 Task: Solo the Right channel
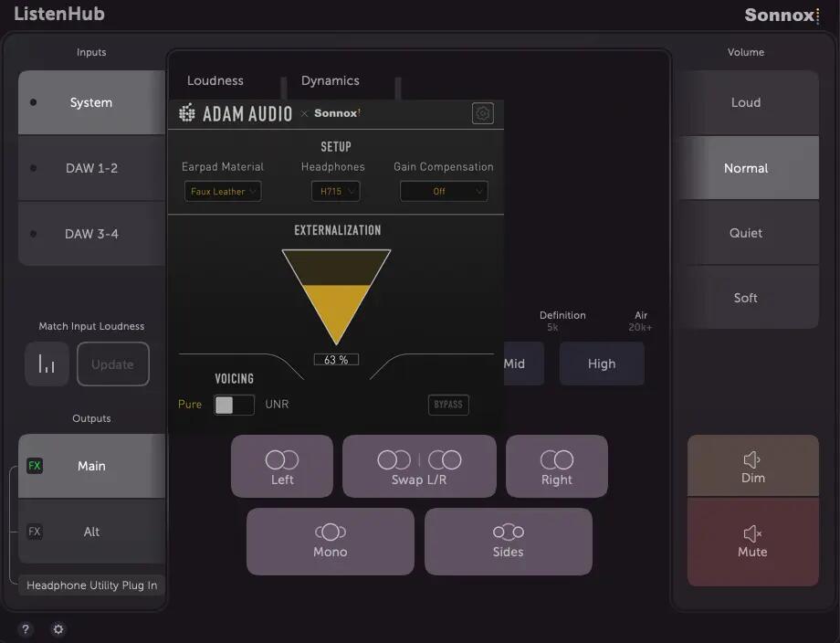(557, 466)
